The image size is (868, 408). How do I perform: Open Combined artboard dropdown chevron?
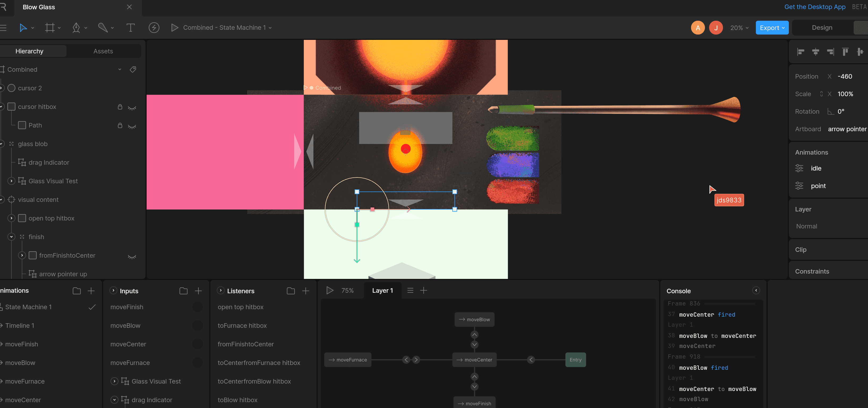(x=120, y=69)
